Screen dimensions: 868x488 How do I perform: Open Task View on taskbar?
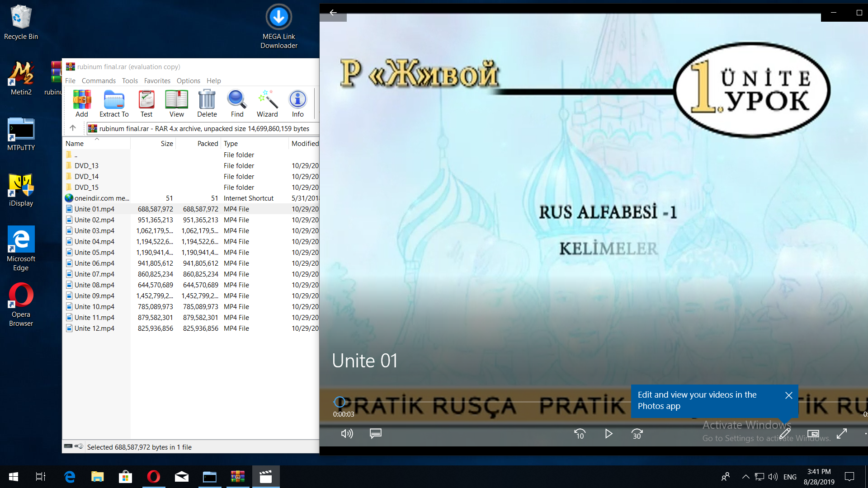point(41,477)
